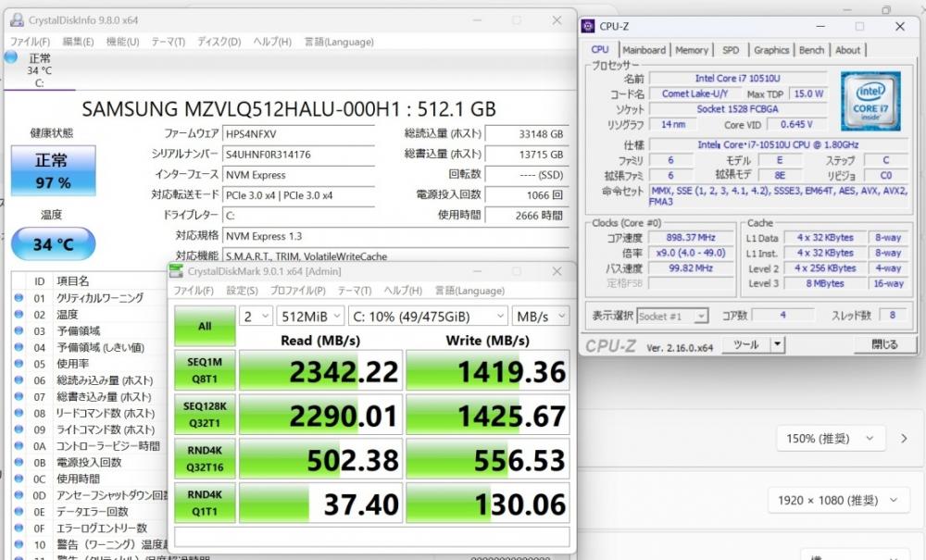Run the SEQ128K Q32T1 test button
926x560 pixels.
coord(205,415)
